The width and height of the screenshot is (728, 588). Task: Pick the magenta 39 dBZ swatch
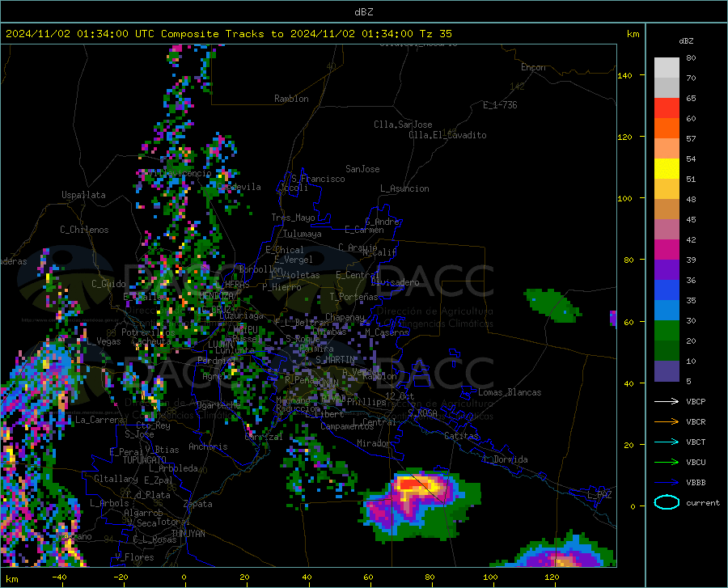point(667,250)
